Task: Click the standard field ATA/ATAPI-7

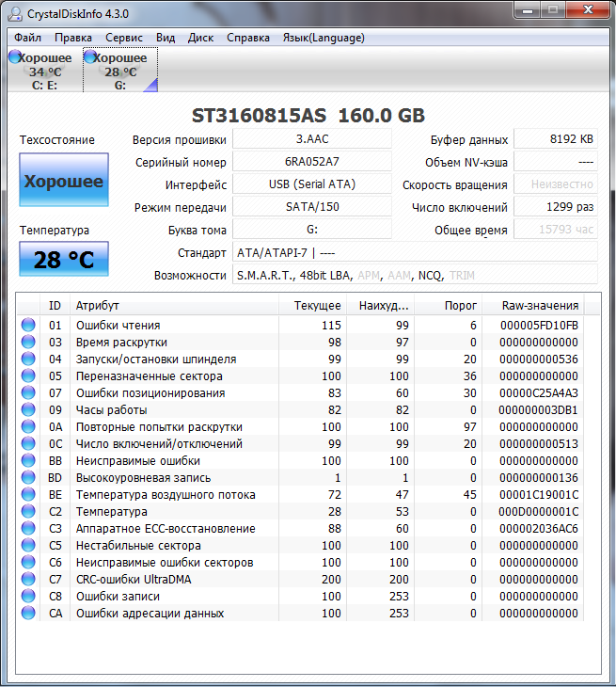Action: click(415, 253)
